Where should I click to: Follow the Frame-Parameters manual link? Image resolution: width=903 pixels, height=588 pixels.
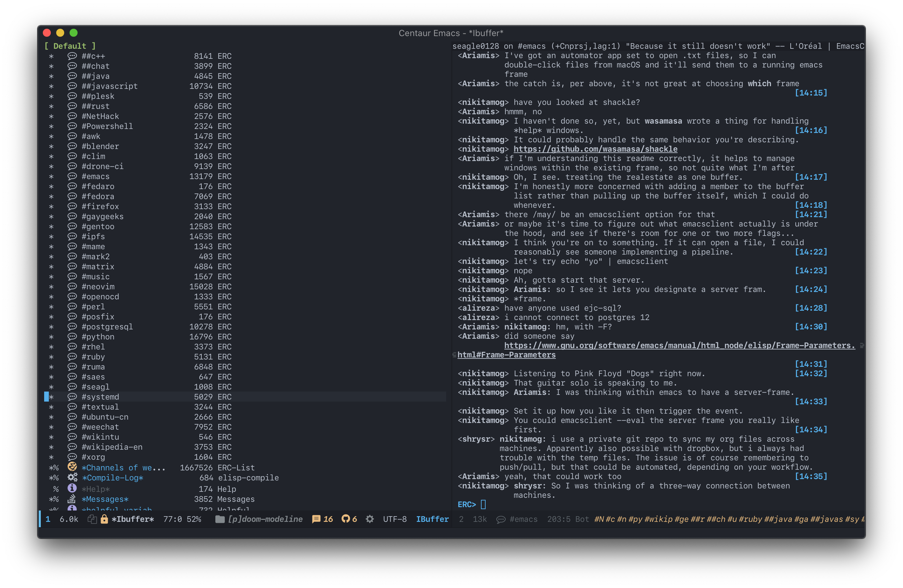[x=679, y=345]
